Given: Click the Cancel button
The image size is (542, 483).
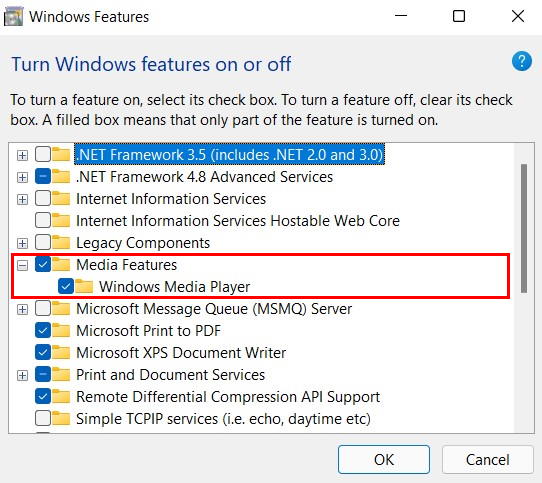Looking at the screenshot, I should pos(487,459).
